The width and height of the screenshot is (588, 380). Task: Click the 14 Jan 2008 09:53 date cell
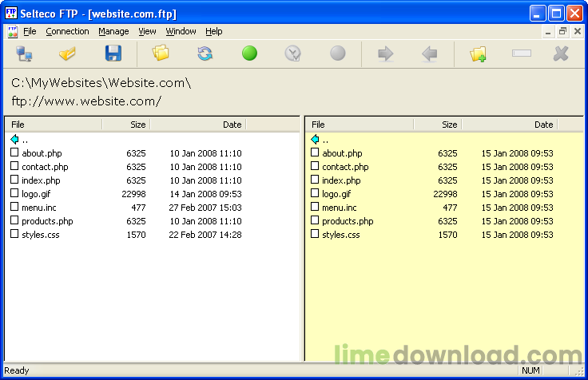coord(206,194)
